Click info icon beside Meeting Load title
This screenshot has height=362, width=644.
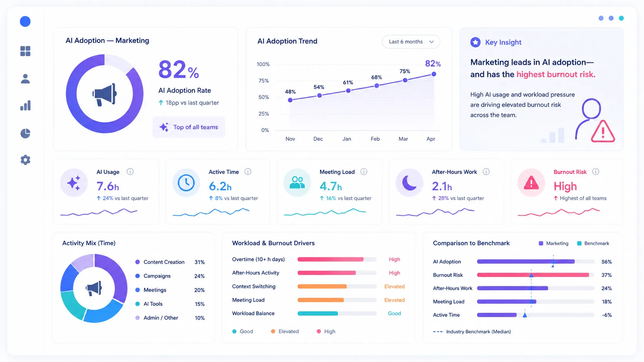click(364, 172)
